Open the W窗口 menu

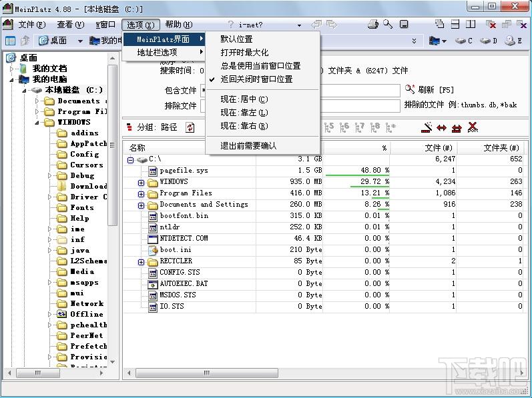tap(105, 25)
